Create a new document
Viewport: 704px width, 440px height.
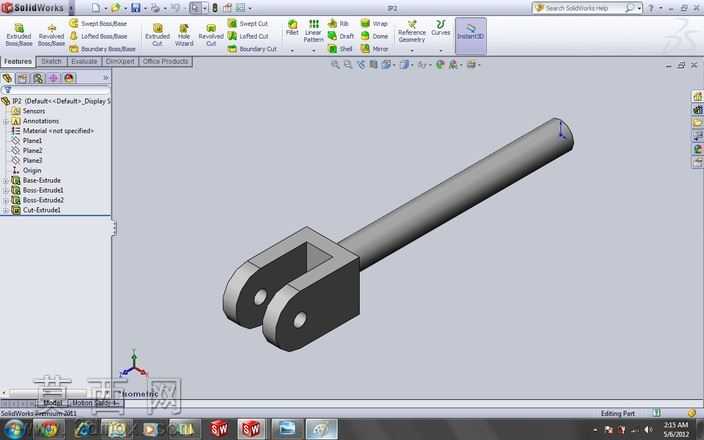coord(96,8)
